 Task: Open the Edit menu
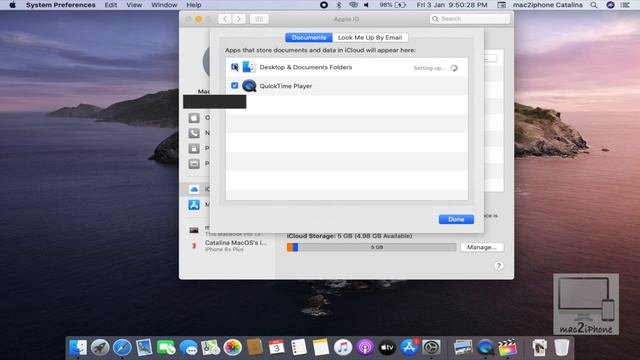coord(111,5)
